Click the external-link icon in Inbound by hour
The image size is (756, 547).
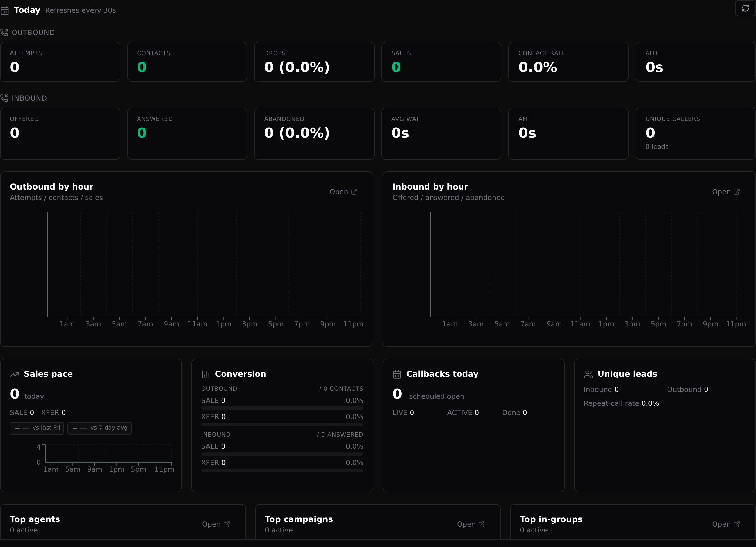pos(737,192)
